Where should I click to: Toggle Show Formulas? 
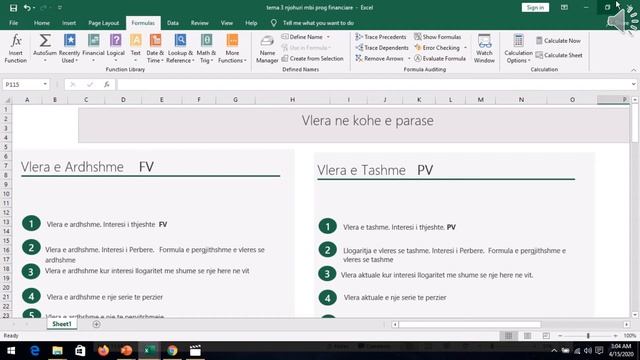(438, 37)
